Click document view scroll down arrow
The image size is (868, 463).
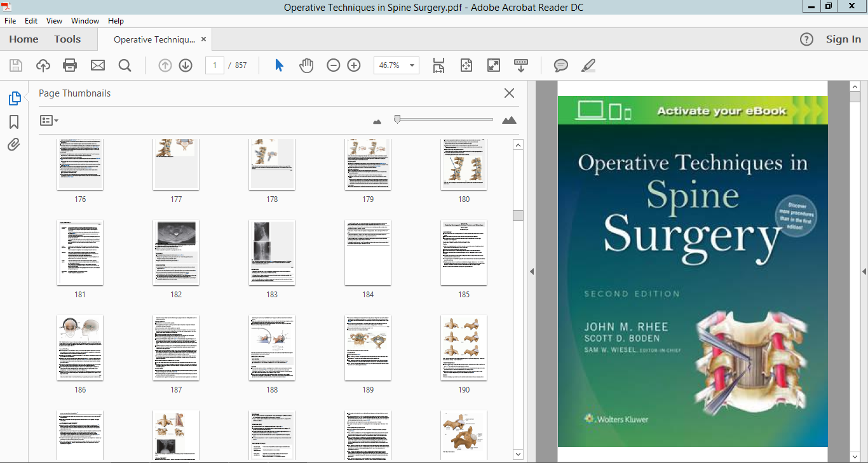tap(855, 456)
